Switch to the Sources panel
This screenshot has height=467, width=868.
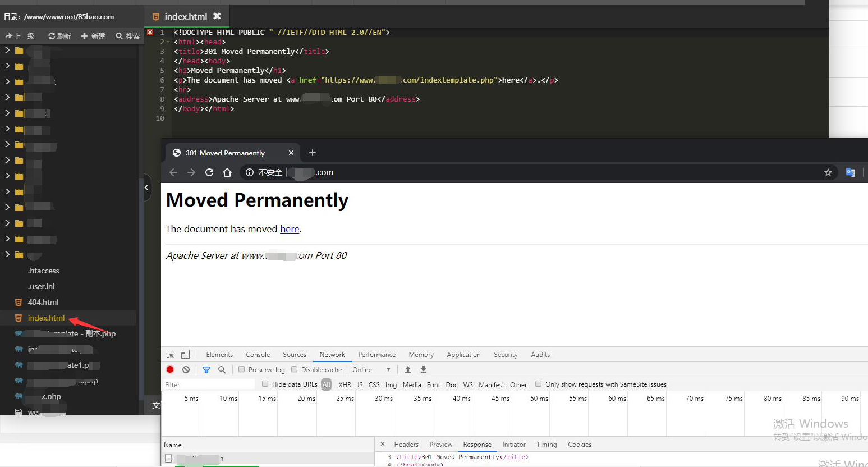tap(295, 355)
